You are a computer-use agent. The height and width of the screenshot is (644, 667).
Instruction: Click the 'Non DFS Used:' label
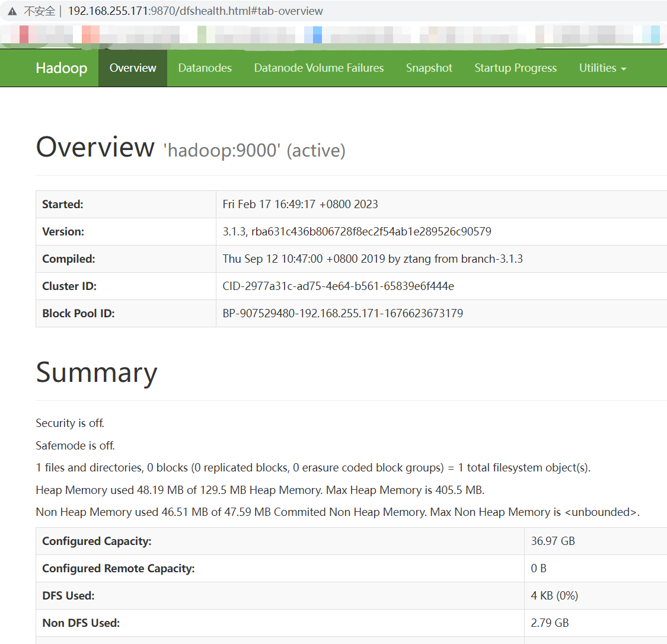click(81, 623)
